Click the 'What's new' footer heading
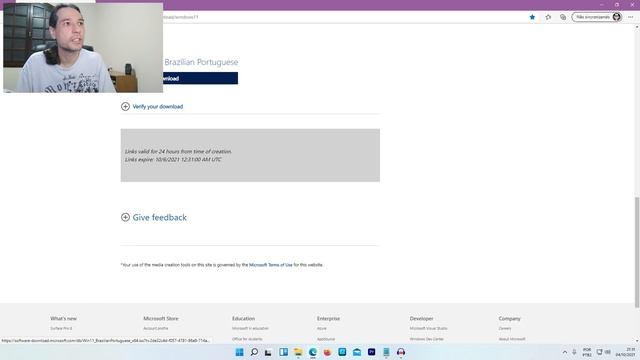 point(63,318)
